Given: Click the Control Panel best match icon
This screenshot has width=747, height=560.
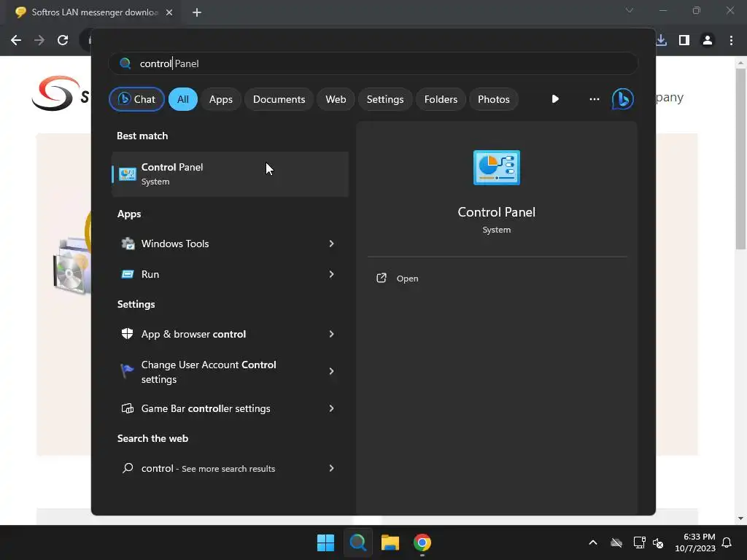Looking at the screenshot, I should (x=127, y=174).
